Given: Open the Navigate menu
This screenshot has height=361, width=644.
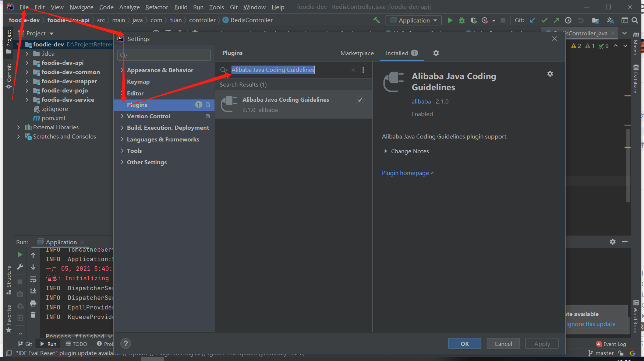Looking at the screenshot, I should 81,7.
